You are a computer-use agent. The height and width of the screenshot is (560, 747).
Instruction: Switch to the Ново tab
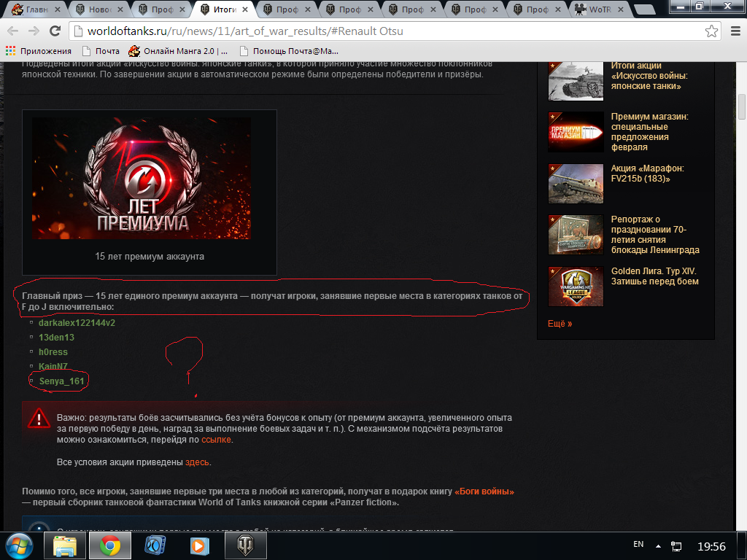[94, 9]
